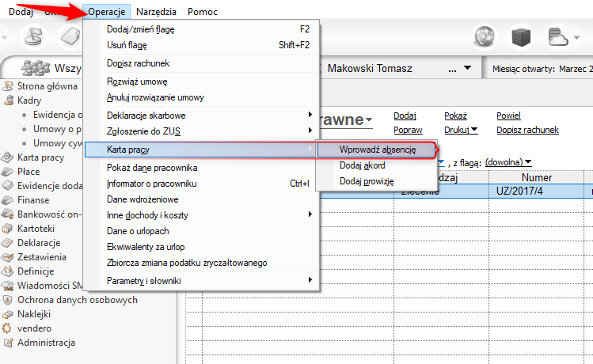Screen dimensions: 593x364
Task: Click the Finanse sidebar icon
Action: pyautogui.click(x=8, y=200)
